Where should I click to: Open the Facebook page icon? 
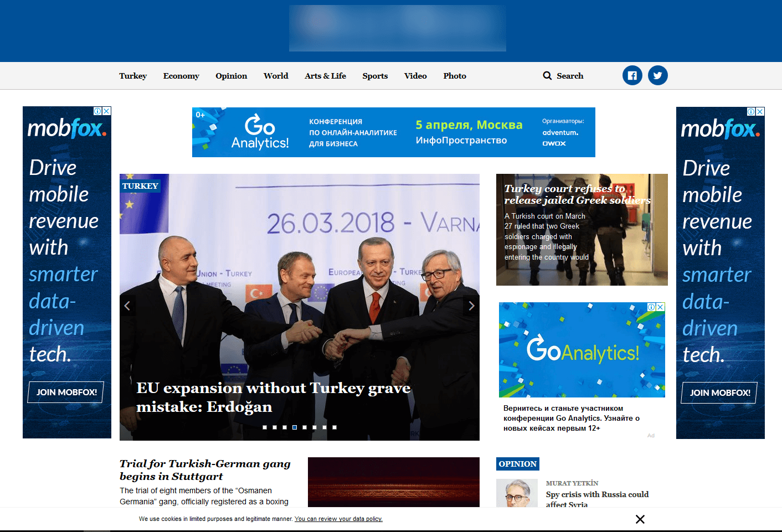(x=632, y=75)
